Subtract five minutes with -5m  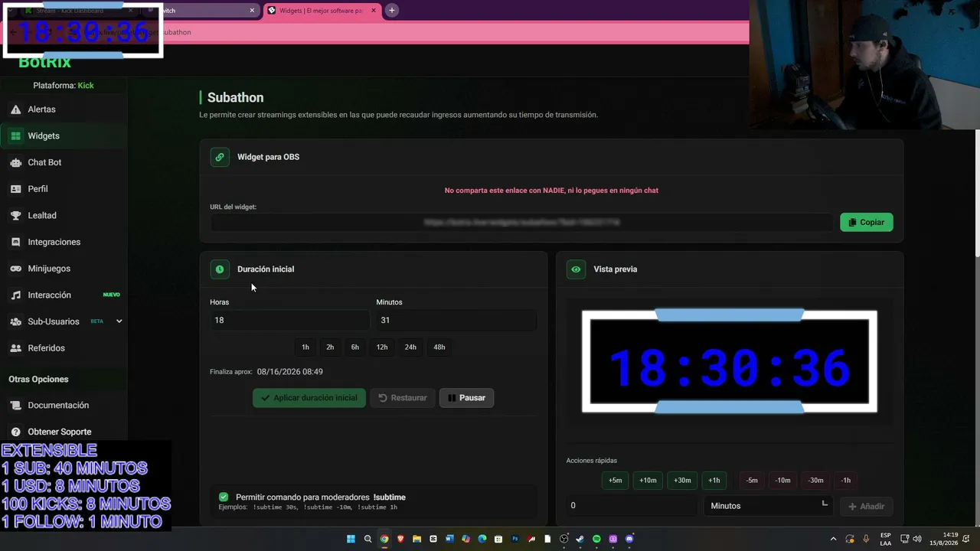[x=752, y=481]
